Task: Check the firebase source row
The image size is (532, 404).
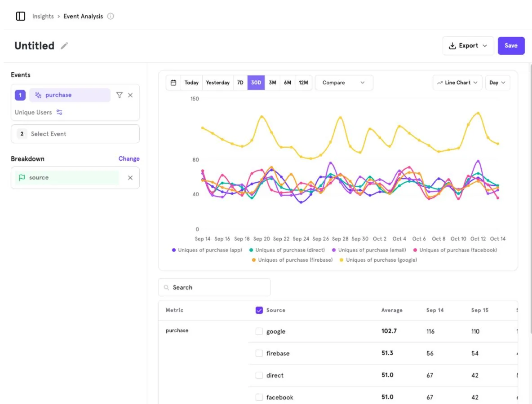Action: point(259,354)
